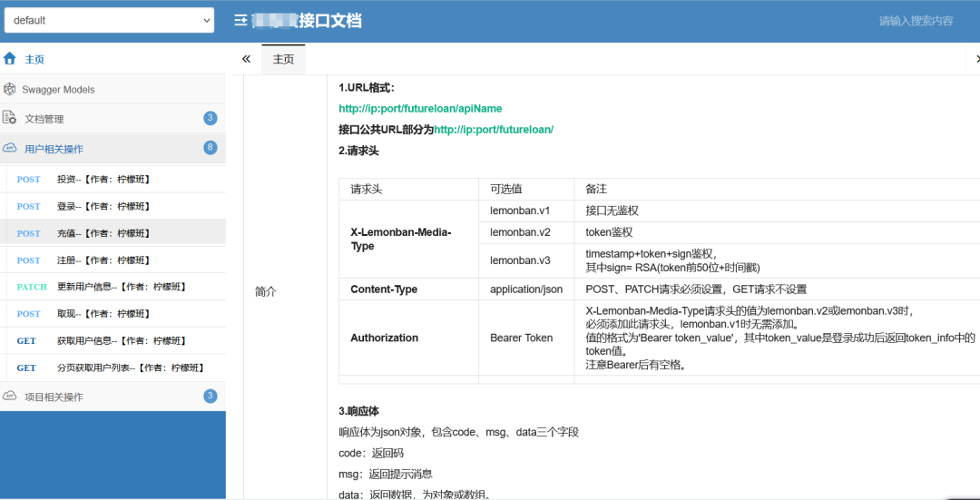The height and width of the screenshot is (500, 980).
Task: Click the 请输入搜索内容 search field
Action: (916, 21)
